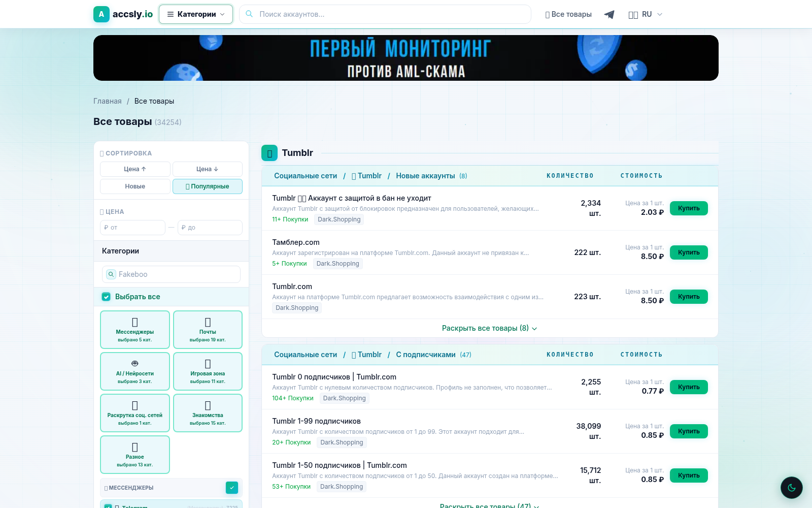Go to Главная breadcrumb
812x508 pixels.
[x=108, y=101]
